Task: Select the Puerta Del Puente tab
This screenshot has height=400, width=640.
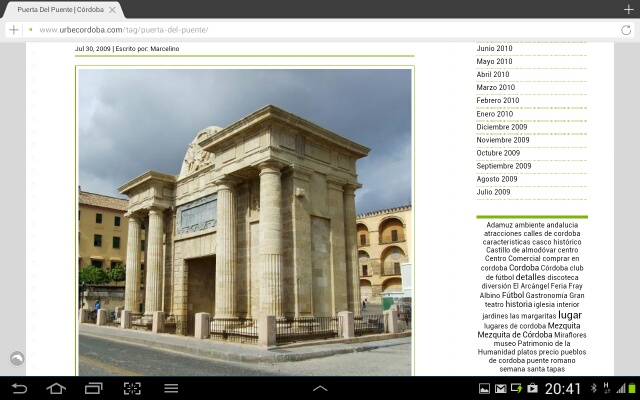Action: [60, 9]
